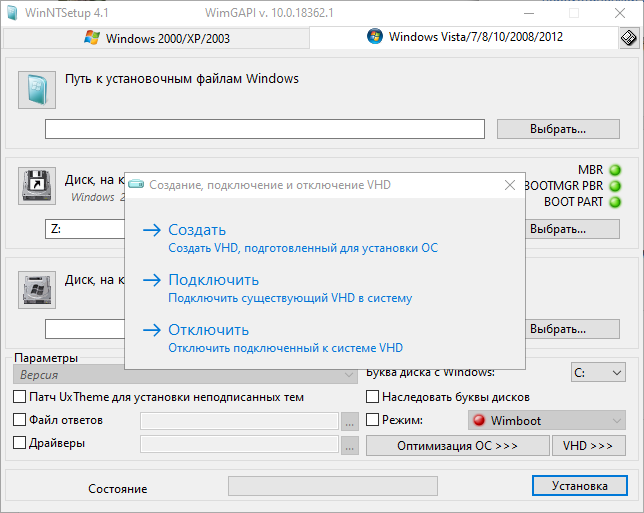Click the VHD >>> button
This screenshot has height=513, width=644.
[x=588, y=446]
